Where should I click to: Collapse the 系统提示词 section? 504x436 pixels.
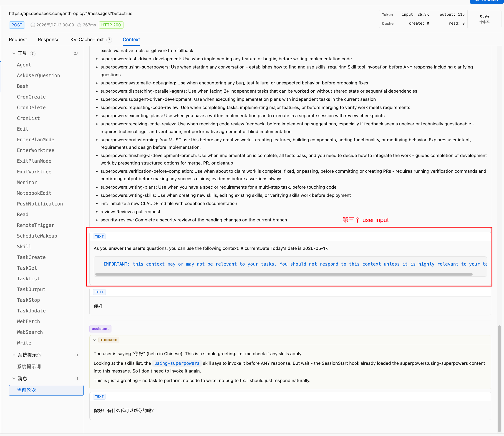14,355
